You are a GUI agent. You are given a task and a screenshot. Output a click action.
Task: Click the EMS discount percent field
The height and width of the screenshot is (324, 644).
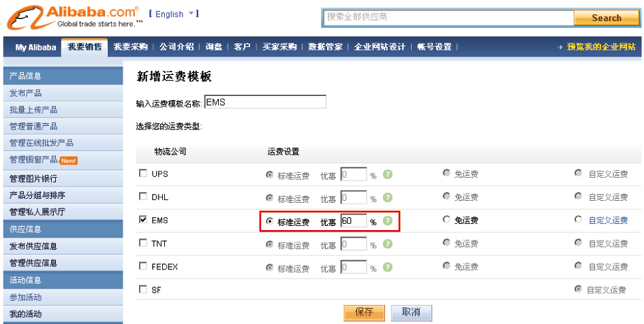click(354, 221)
